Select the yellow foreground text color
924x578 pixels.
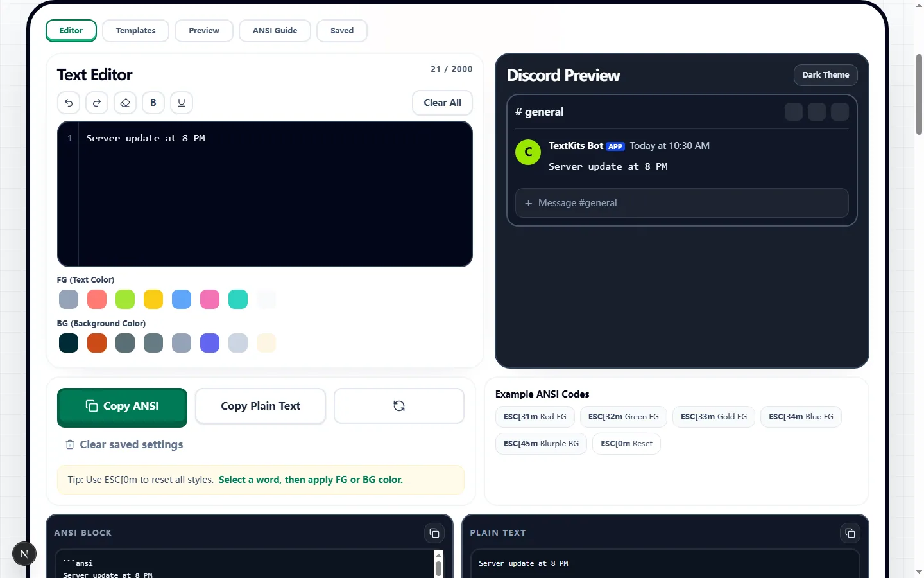[x=153, y=299]
